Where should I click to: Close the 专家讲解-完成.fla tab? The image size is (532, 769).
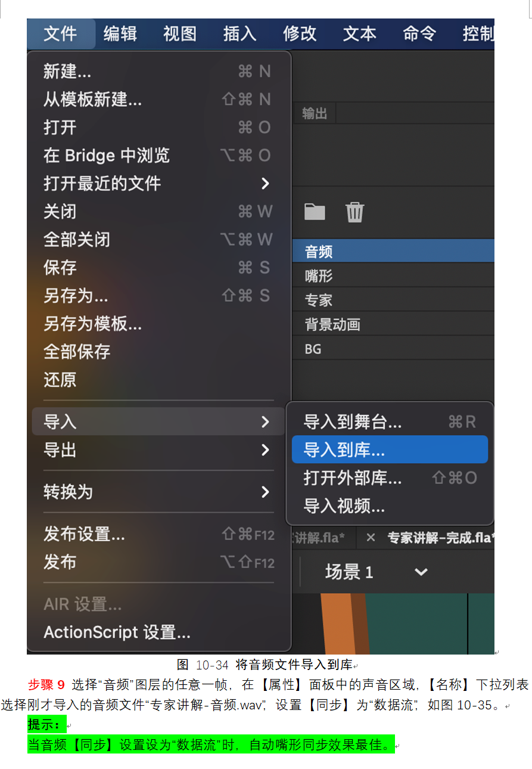click(371, 538)
